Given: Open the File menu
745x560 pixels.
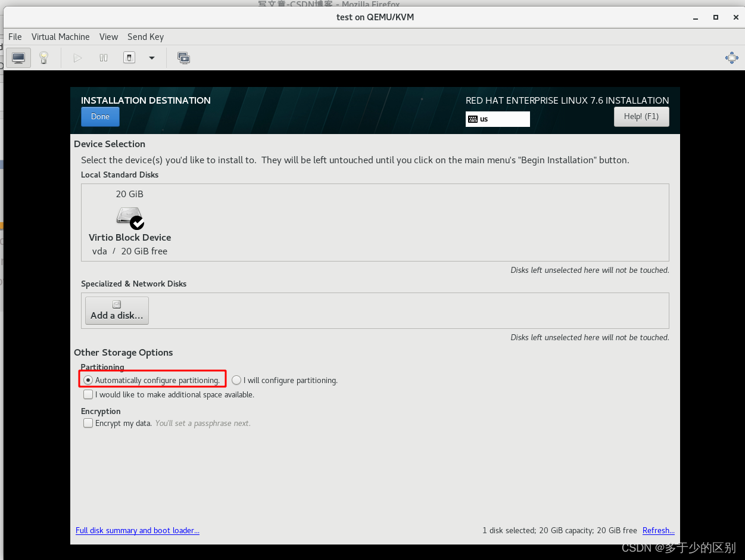Looking at the screenshot, I should [15, 37].
